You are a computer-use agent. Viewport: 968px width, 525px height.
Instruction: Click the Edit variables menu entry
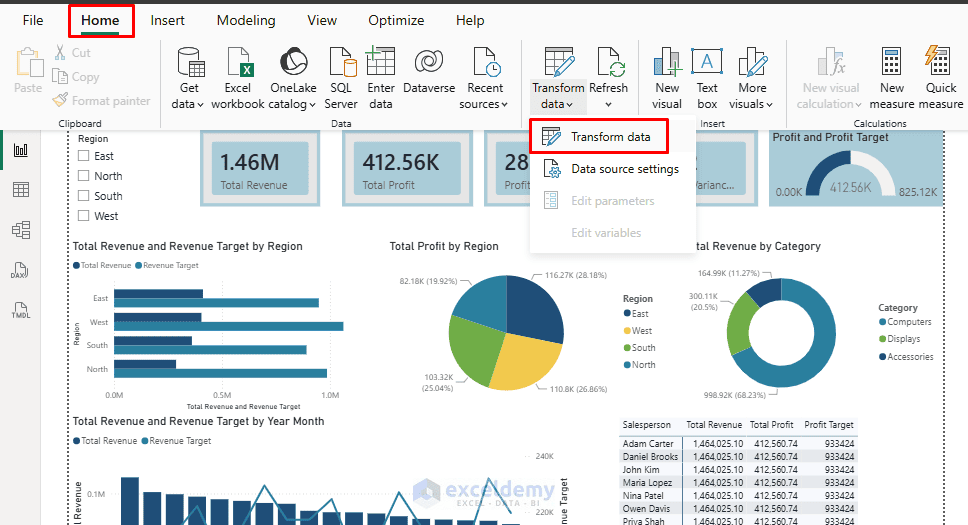point(612,233)
